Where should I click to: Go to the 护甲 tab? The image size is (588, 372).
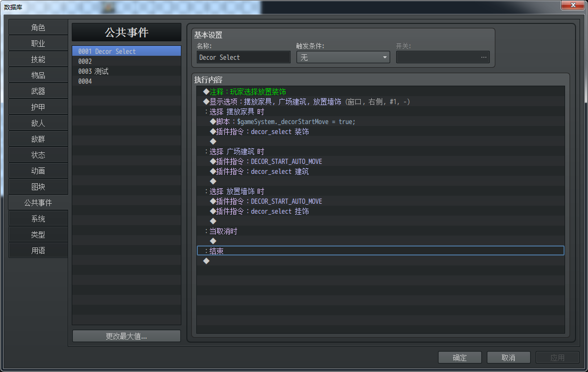38,107
